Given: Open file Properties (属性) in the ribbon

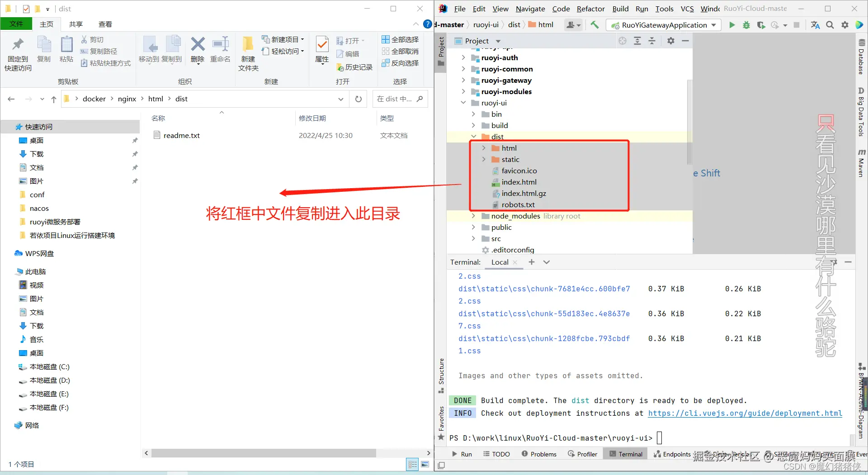Looking at the screenshot, I should tap(322, 50).
